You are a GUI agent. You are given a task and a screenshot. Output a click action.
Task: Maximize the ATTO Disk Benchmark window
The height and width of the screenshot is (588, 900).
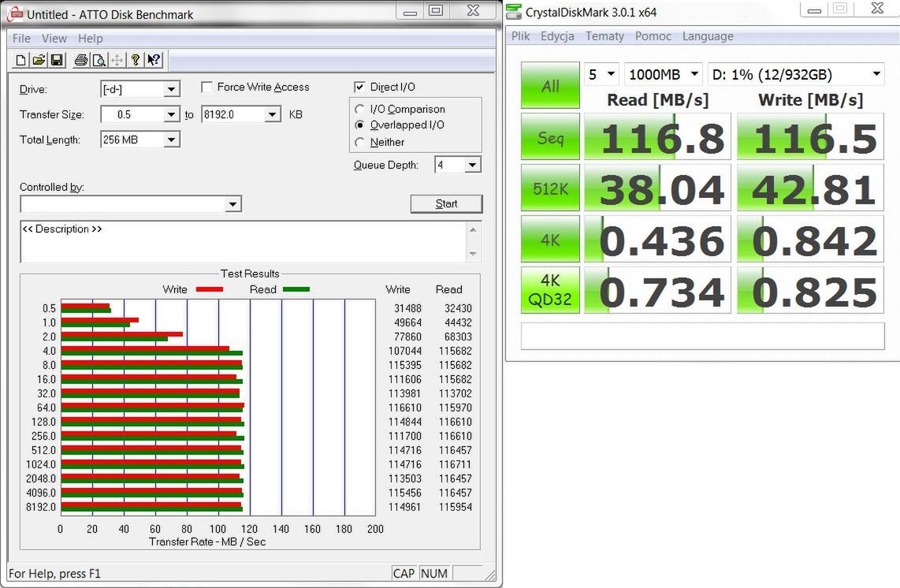pyautogui.click(x=437, y=10)
